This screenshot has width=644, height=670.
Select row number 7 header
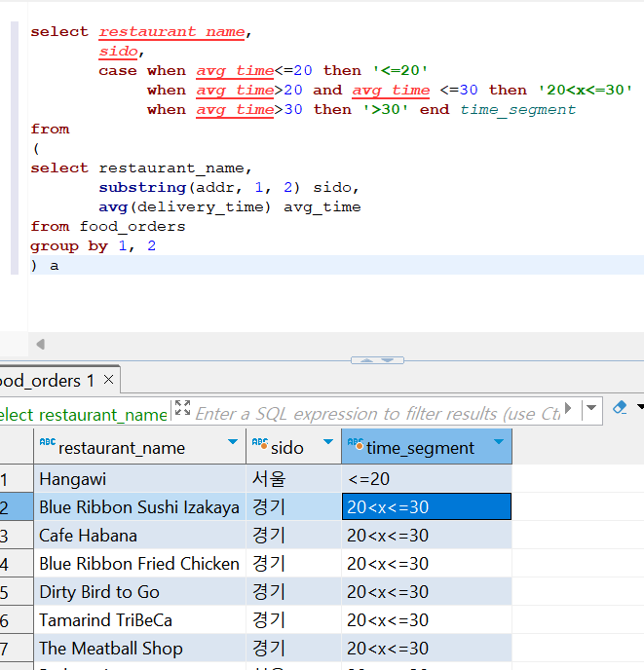17,649
